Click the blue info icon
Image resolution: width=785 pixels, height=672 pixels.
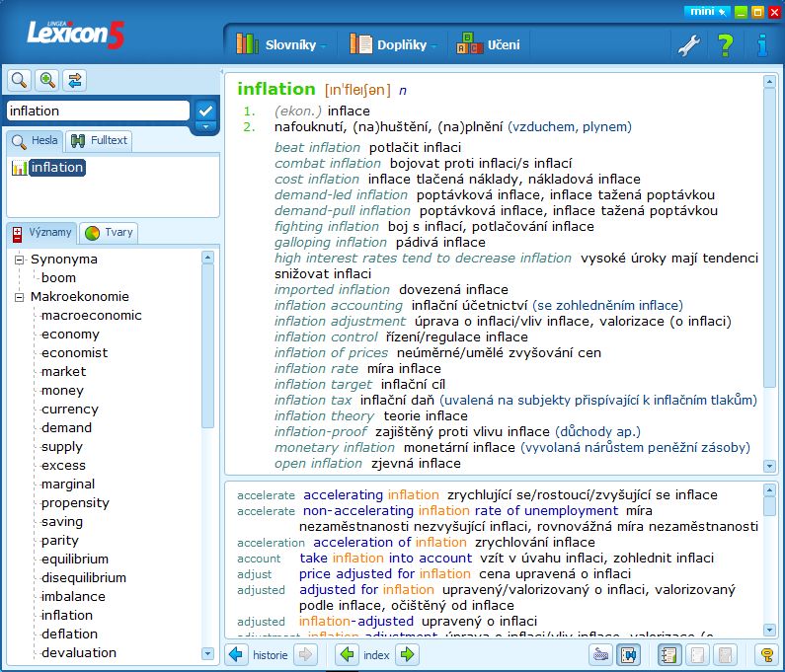[x=762, y=45]
